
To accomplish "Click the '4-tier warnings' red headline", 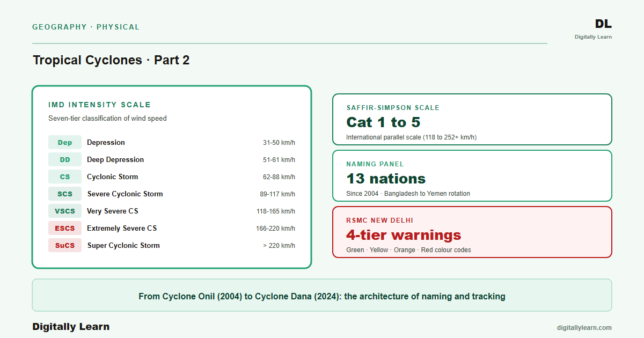I will [404, 235].
